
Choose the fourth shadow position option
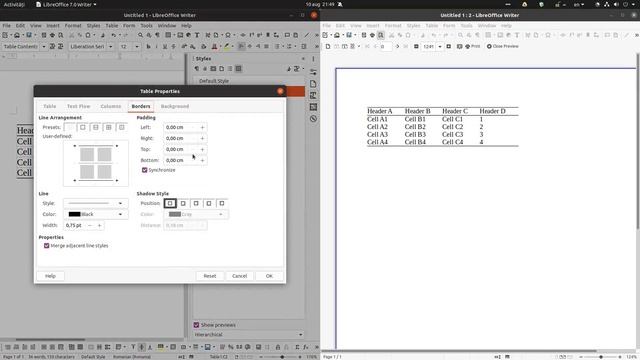[x=209, y=203]
